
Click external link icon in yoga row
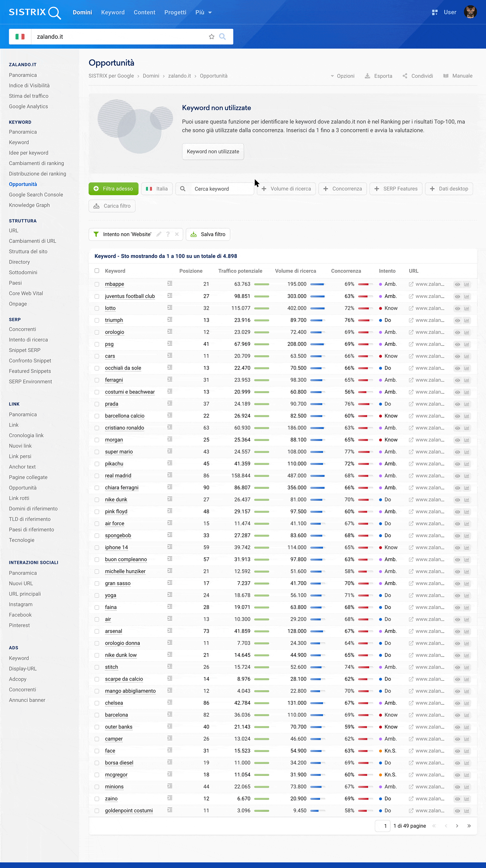(x=411, y=595)
